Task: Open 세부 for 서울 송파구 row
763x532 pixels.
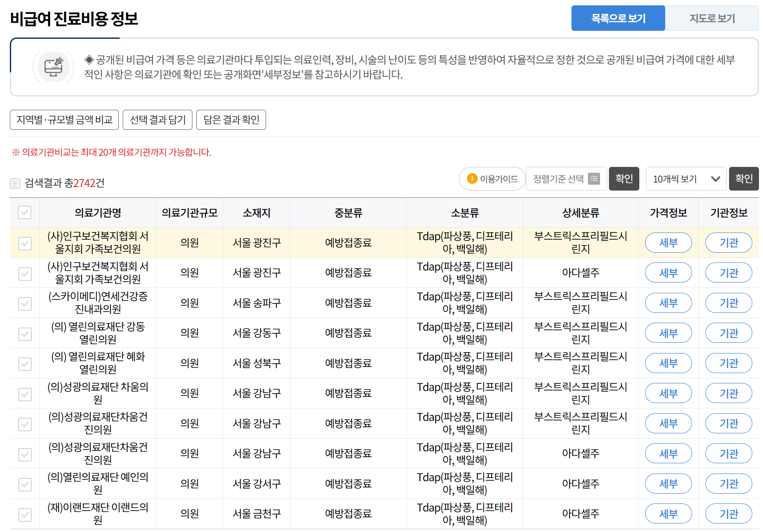Action: [x=668, y=303]
